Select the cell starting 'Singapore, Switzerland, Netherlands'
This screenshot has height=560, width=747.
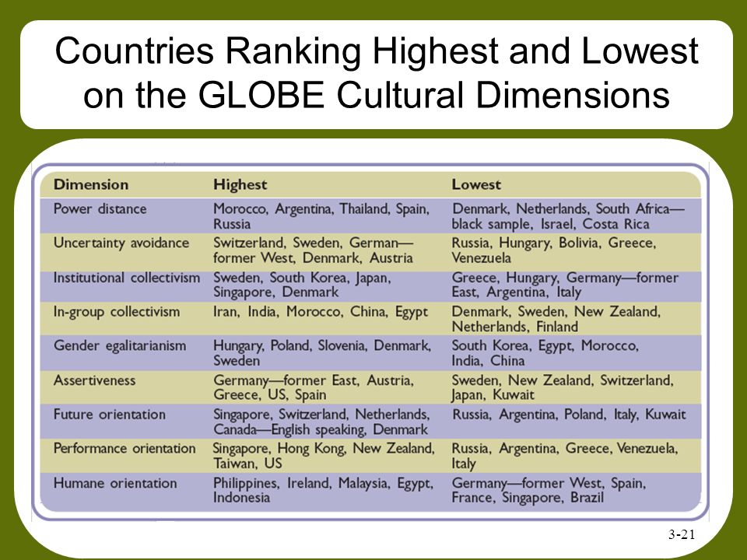pos(321,422)
